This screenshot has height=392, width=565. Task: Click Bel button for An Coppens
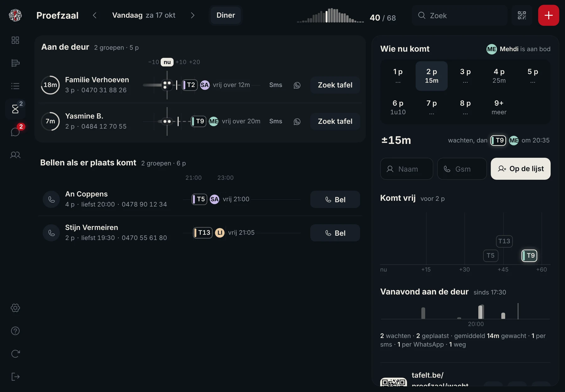(335, 199)
